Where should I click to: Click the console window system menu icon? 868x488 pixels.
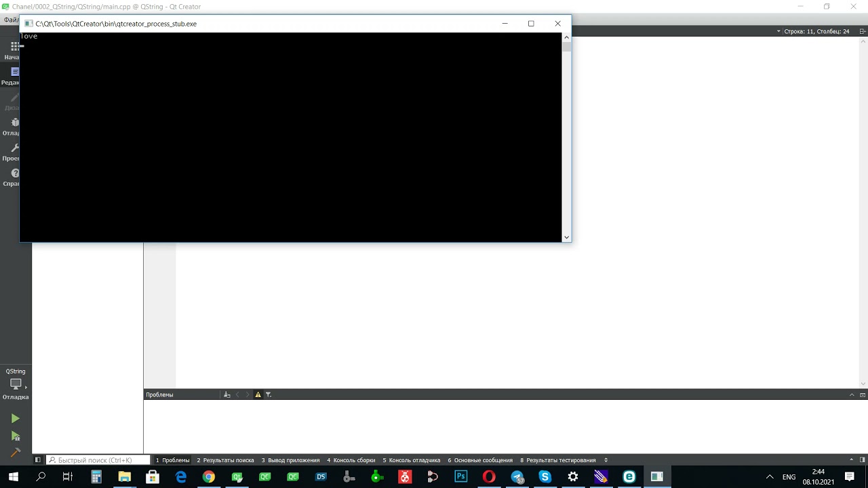click(x=28, y=24)
